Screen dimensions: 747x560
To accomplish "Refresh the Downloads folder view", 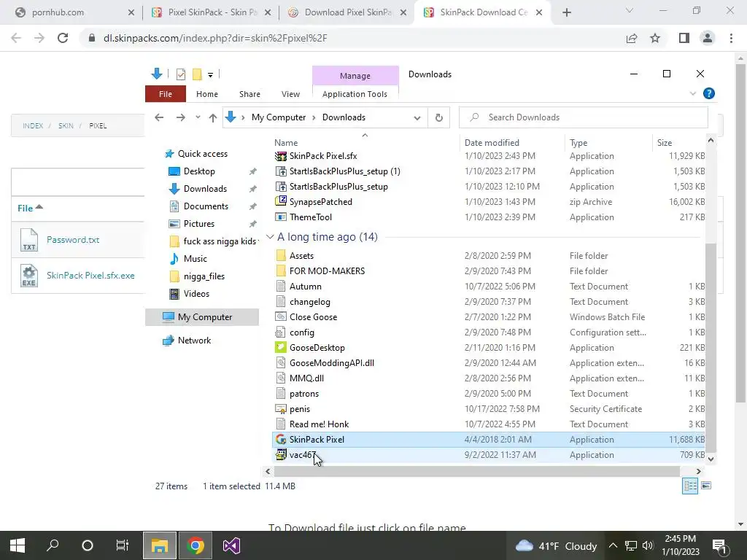I will tap(438, 117).
